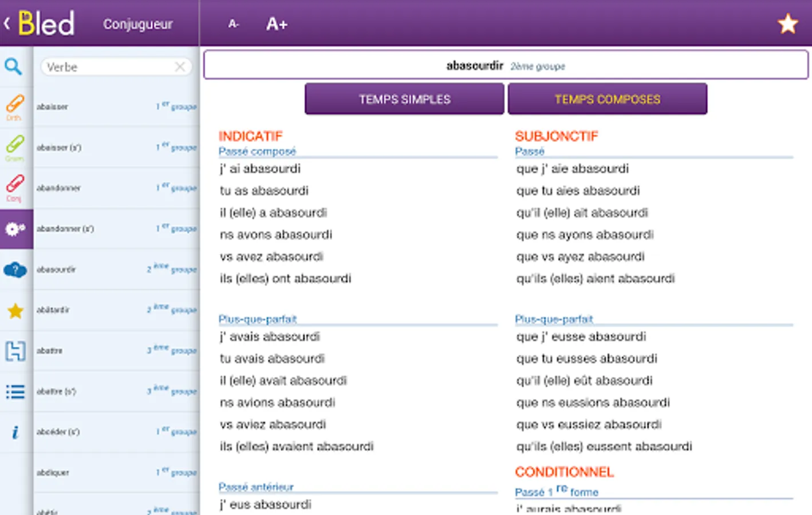Viewport: 812px width, 515px height.
Task: Click the abasourdir 2ème groupe title box
Action: (506, 65)
